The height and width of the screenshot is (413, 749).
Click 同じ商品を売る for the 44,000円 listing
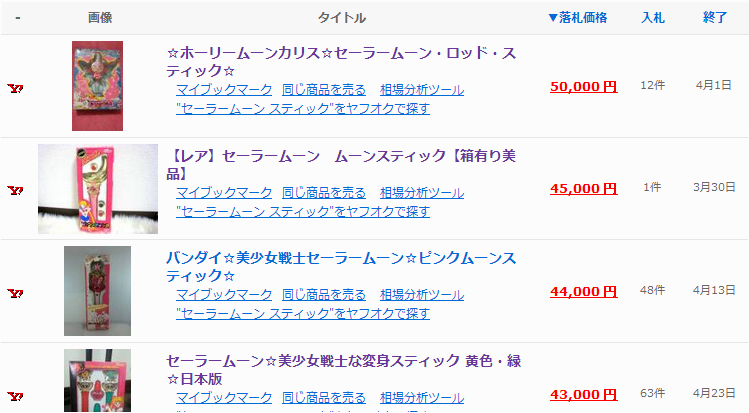(324, 295)
